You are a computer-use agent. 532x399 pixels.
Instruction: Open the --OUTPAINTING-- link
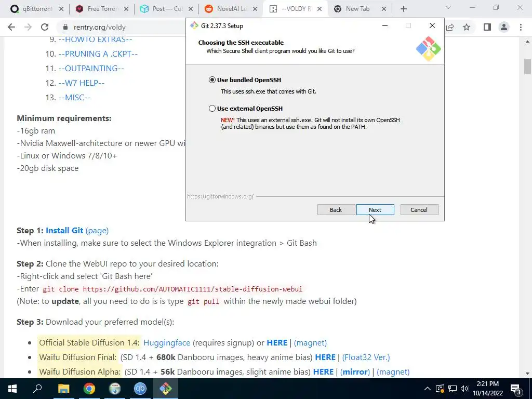[x=91, y=69]
